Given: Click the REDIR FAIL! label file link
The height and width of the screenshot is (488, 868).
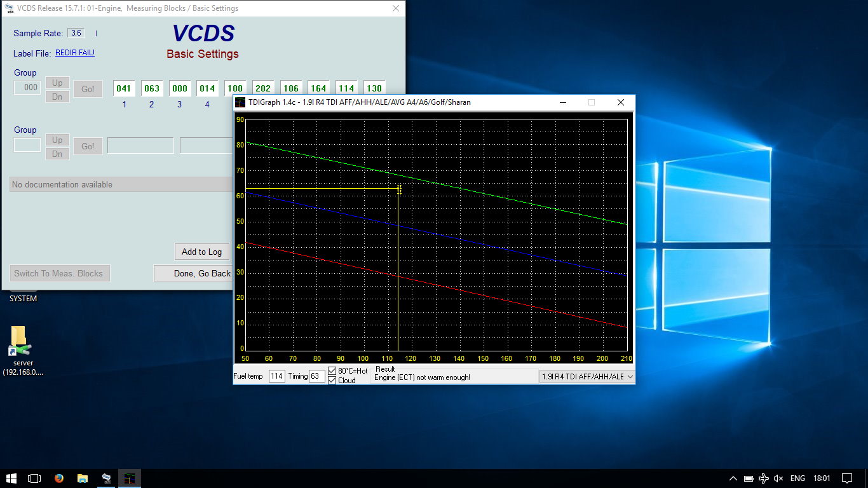Looking at the screenshot, I should click(x=75, y=53).
